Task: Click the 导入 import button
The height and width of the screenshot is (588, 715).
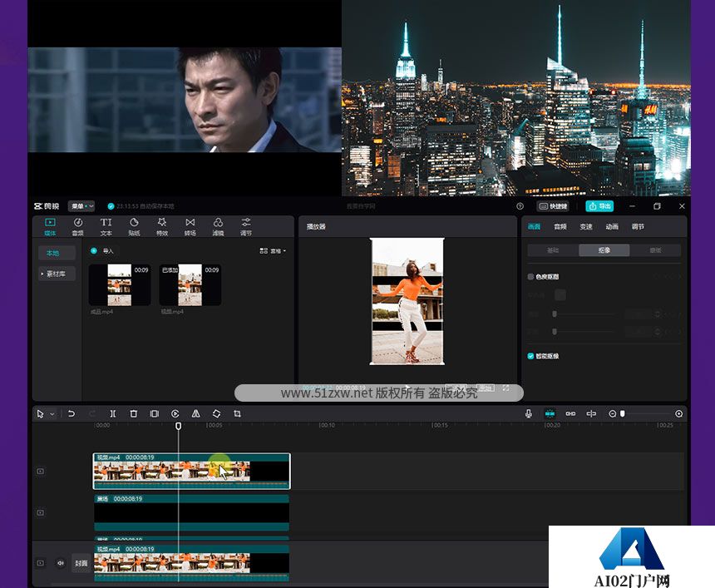Action: pyautogui.click(x=102, y=251)
